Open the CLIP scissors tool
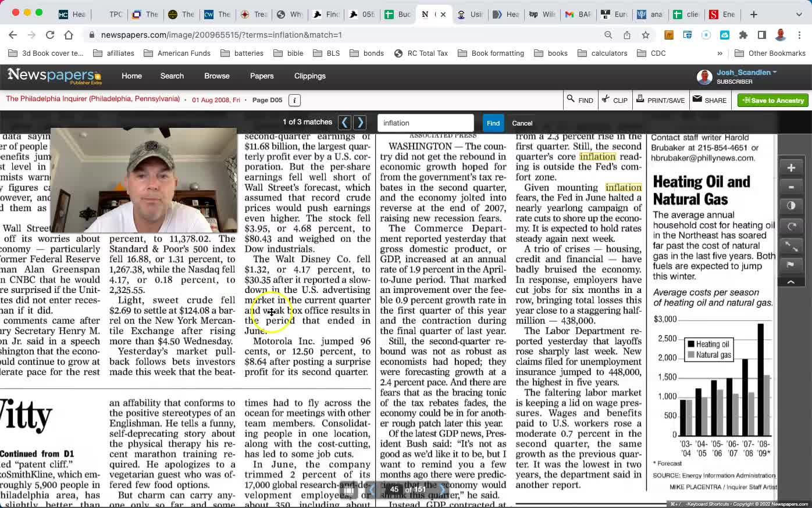Image resolution: width=812 pixels, height=508 pixels. tap(614, 100)
